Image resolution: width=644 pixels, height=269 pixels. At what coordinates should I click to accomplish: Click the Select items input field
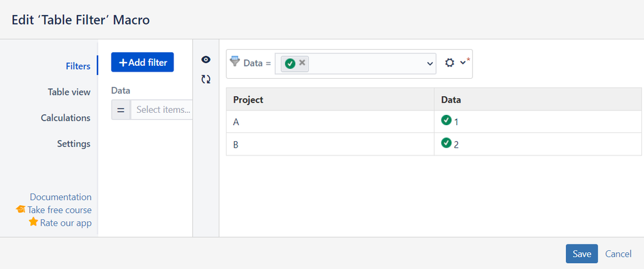[x=162, y=110]
